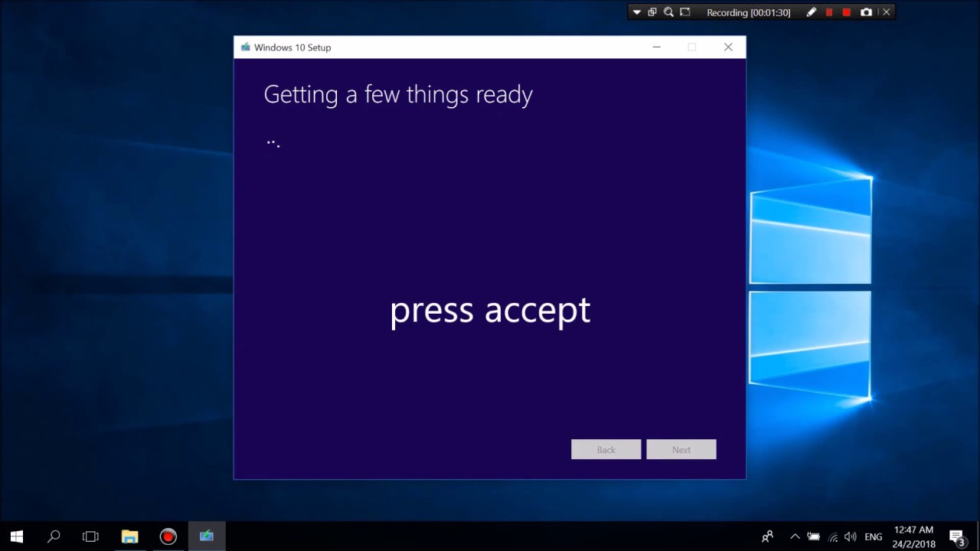Open Task View from the taskbar
The width and height of the screenshot is (980, 551).
click(x=90, y=536)
